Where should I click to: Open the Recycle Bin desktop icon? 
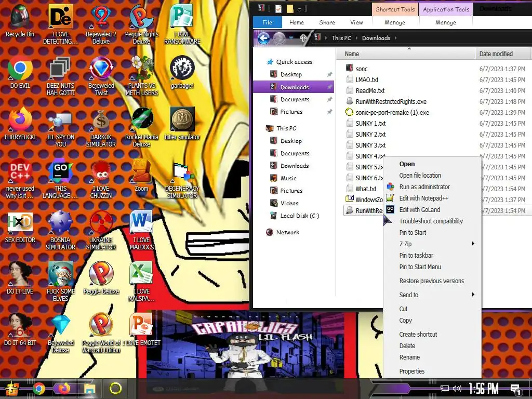20,20
